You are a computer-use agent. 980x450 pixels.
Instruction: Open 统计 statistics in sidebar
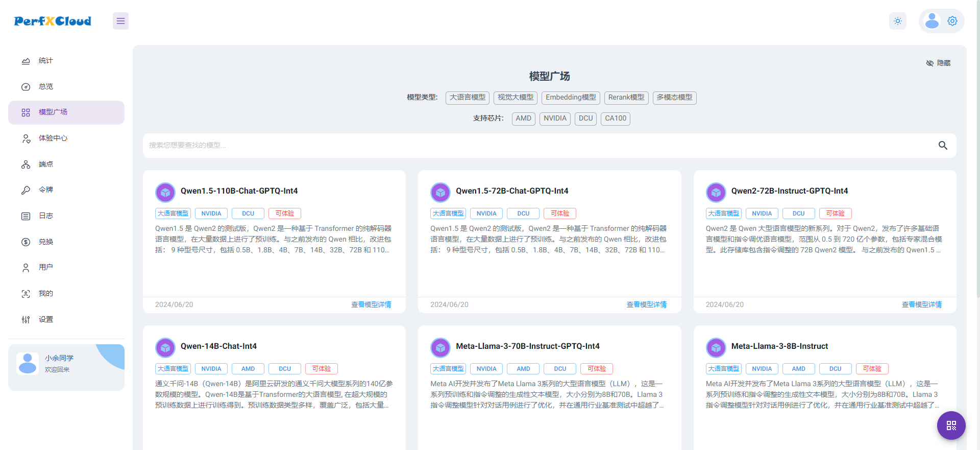point(66,61)
